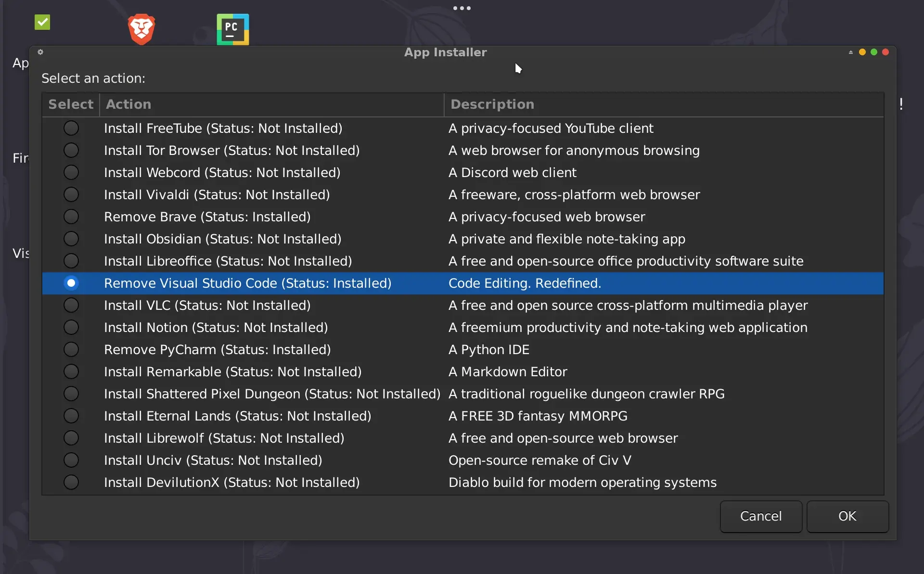This screenshot has height=574, width=924.
Task: Click the green checkmark desktop icon
Action: coord(42,22)
